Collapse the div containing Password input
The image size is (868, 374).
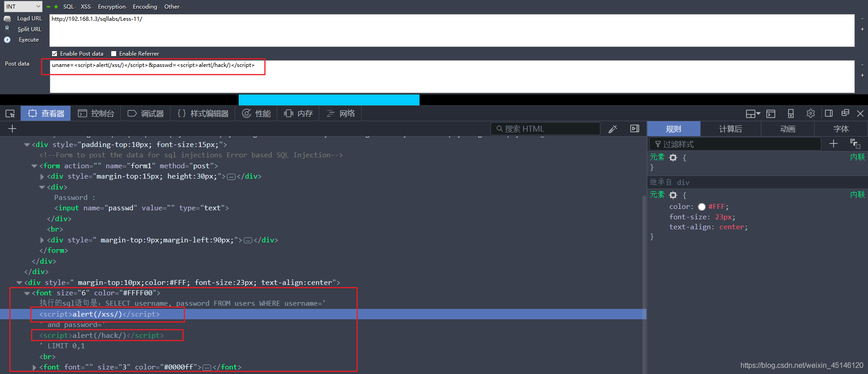tap(42, 187)
